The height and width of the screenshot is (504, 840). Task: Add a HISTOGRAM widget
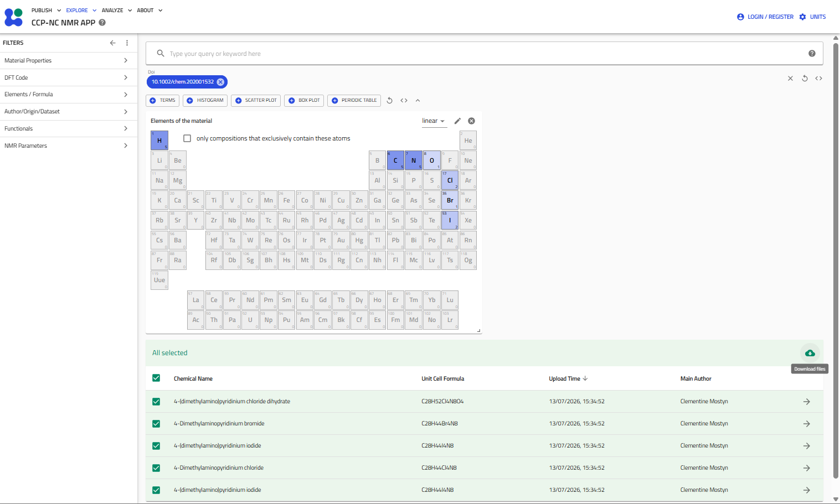coord(205,101)
